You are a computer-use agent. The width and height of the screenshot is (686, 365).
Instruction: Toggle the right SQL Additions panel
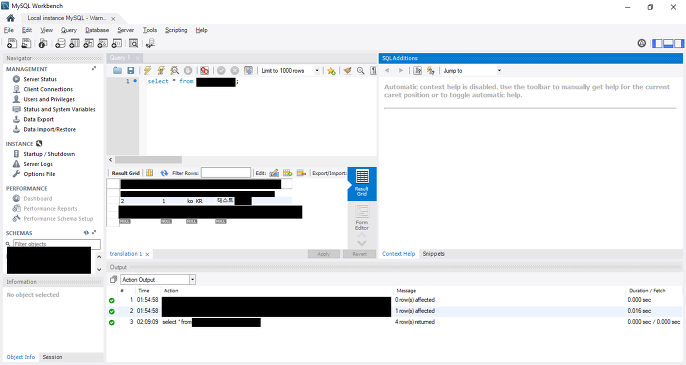pos(679,43)
